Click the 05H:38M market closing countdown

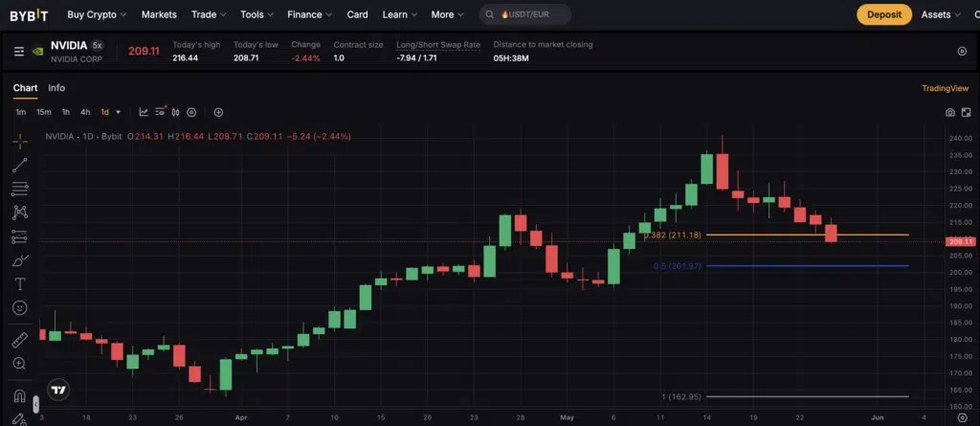[511, 58]
